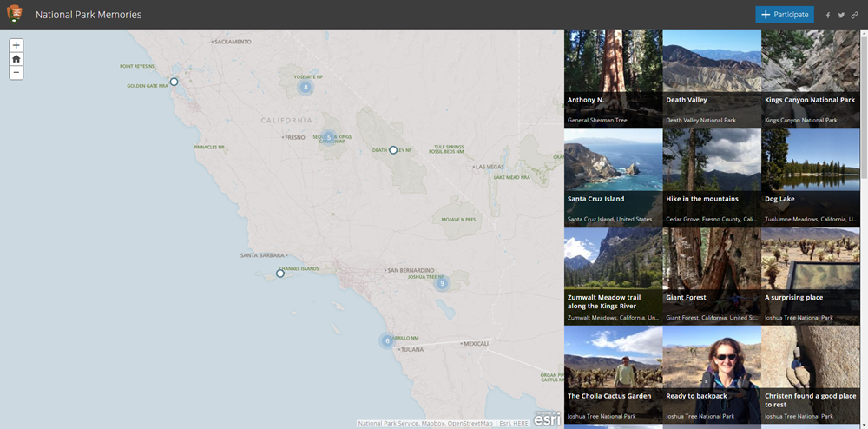The image size is (868, 429).
Task: Open the Santa Cruz Island photo card
Action: pyautogui.click(x=613, y=177)
